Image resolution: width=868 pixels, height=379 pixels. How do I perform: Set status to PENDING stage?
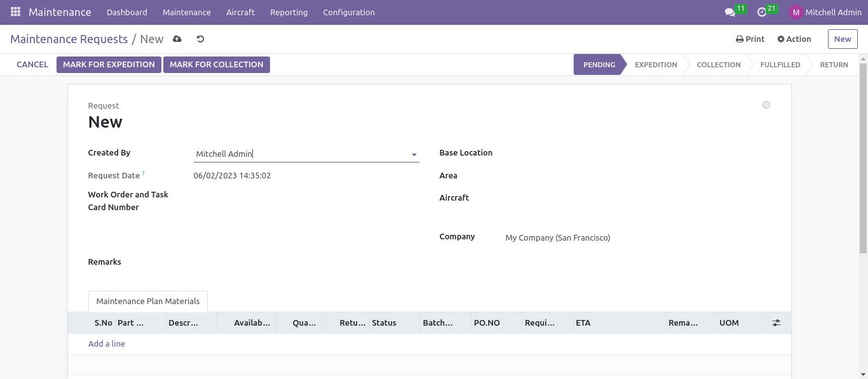(x=599, y=65)
